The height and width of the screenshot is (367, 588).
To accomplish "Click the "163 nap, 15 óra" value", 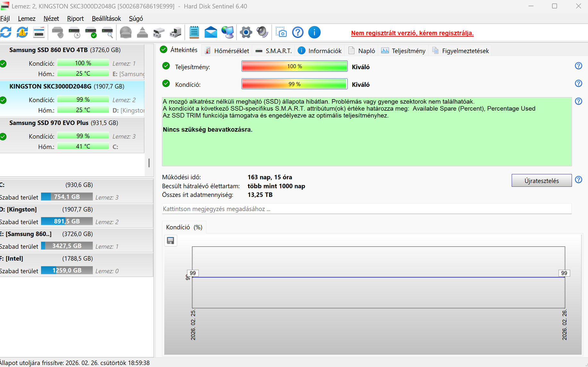I will (x=270, y=177).
